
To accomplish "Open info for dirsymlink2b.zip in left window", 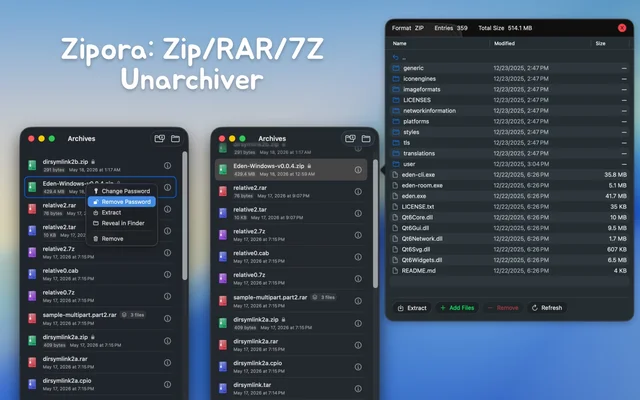I will (x=167, y=165).
